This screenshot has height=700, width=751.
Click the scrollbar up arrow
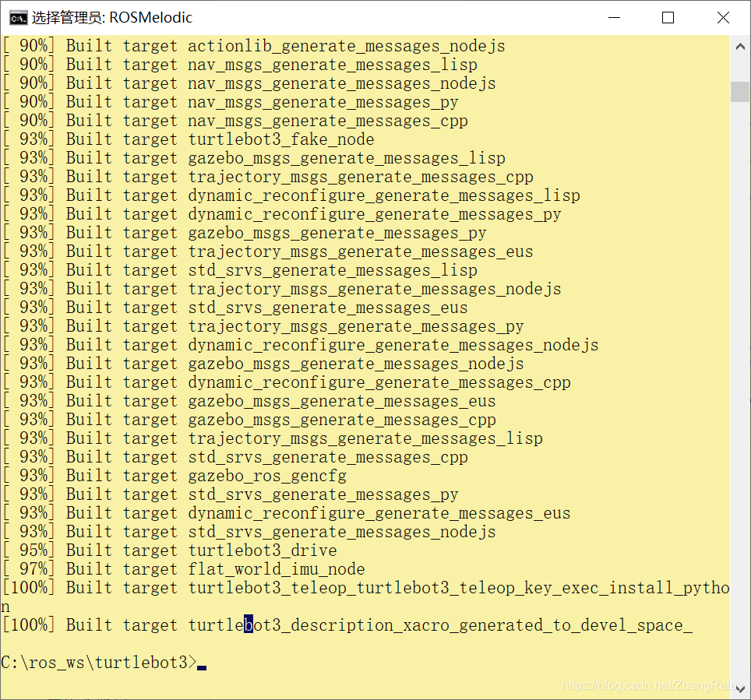click(740, 47)
